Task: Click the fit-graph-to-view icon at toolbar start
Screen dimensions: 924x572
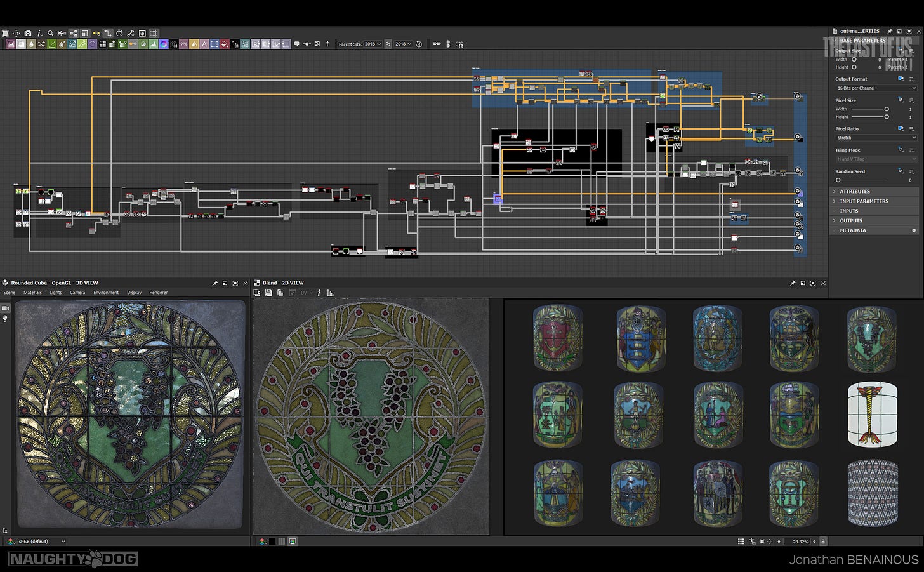Action: click(x=4, y=33)
